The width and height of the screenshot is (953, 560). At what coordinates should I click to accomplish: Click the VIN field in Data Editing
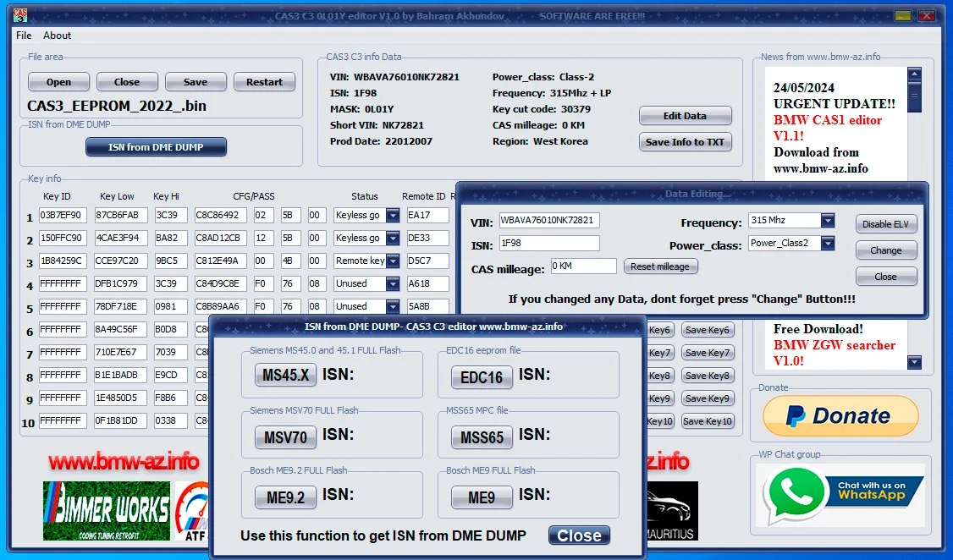pos(549,221)
